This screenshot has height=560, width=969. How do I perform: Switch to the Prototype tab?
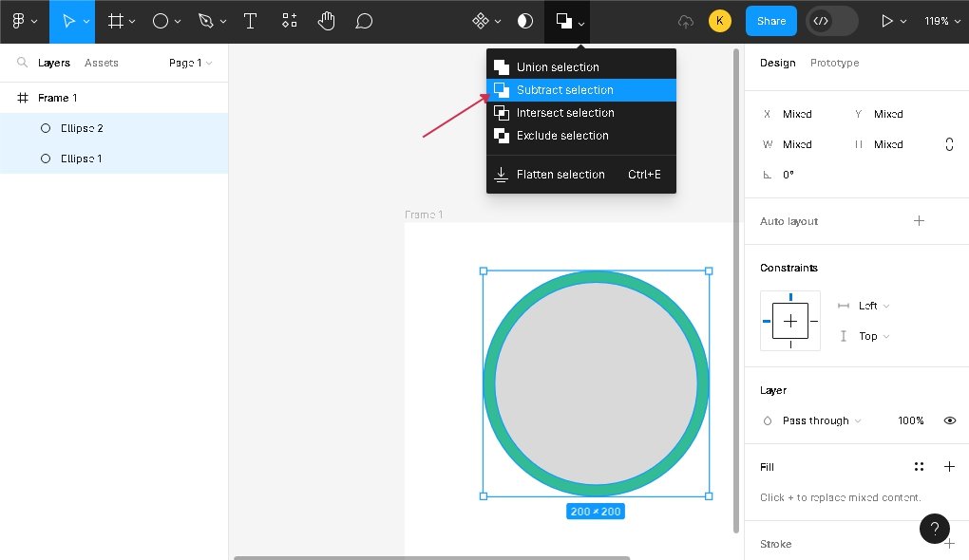pos(834,63)
